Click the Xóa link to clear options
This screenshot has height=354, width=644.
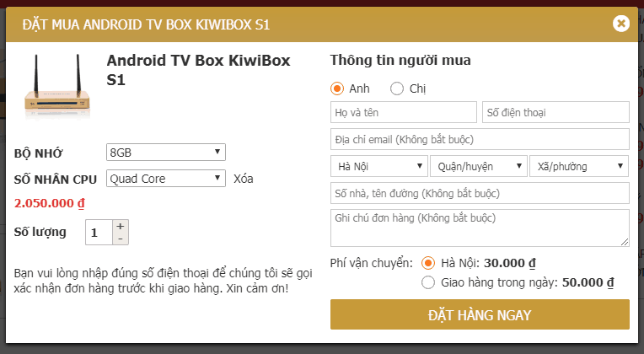click(x=244, y=179)
